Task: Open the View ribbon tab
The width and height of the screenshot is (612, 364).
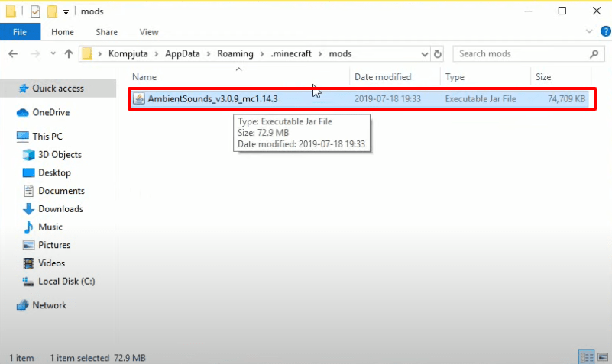Action: click(149, 32)
